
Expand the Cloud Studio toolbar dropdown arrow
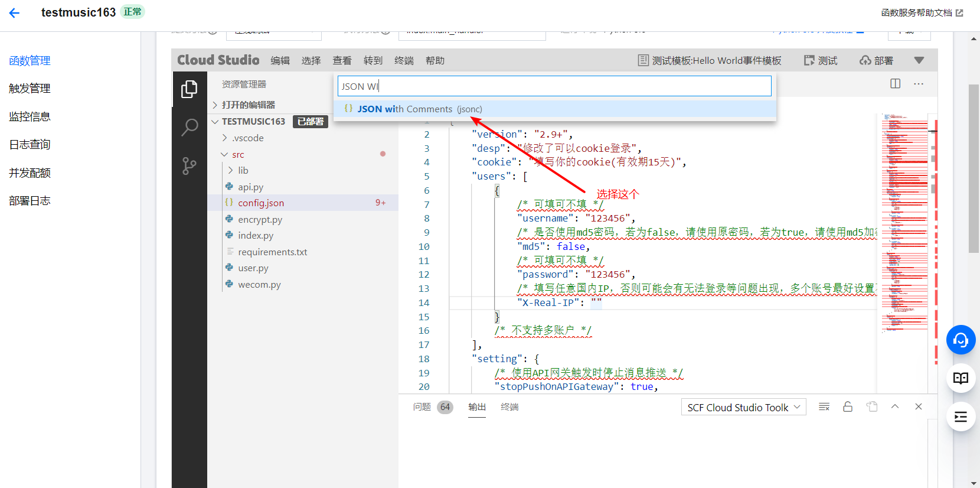919,60
